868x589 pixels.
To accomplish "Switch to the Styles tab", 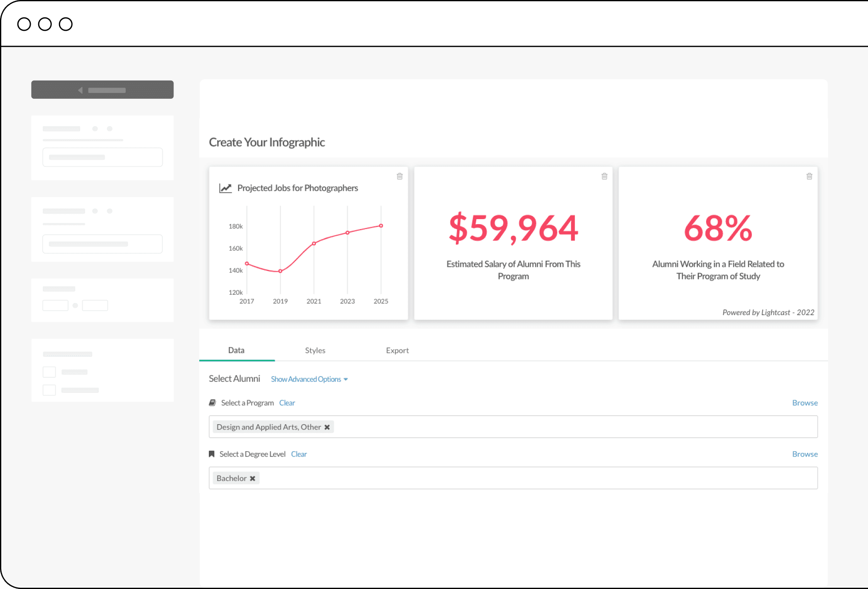I will tap(315, 350).
